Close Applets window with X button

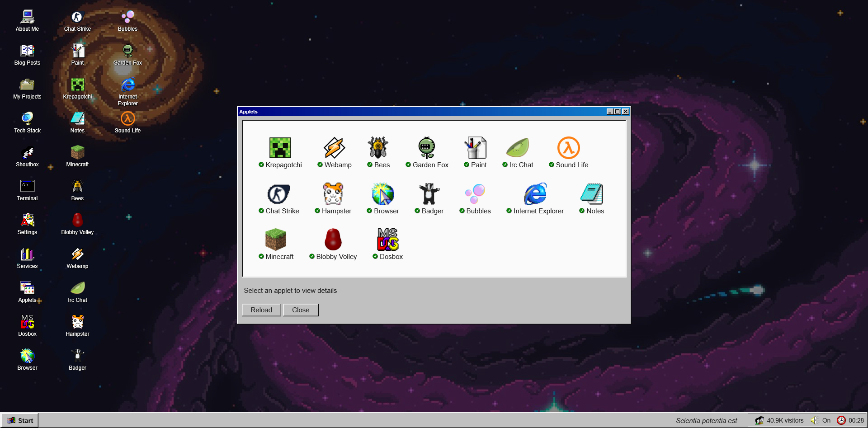(626, 112)
